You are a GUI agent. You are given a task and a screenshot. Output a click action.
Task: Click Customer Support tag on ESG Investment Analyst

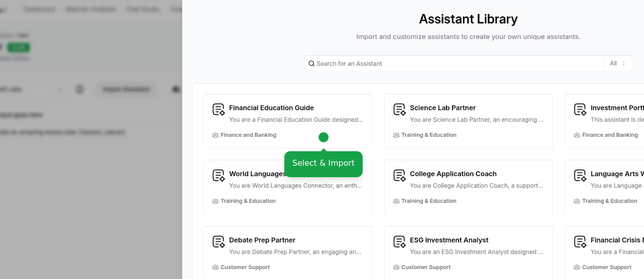pyautogui.click(x=426, y=268)
